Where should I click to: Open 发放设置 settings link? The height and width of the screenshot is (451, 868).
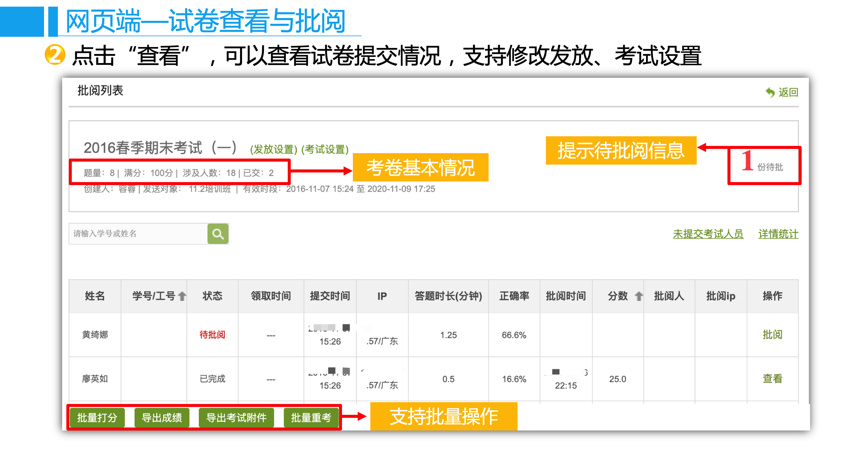[274, 149]
